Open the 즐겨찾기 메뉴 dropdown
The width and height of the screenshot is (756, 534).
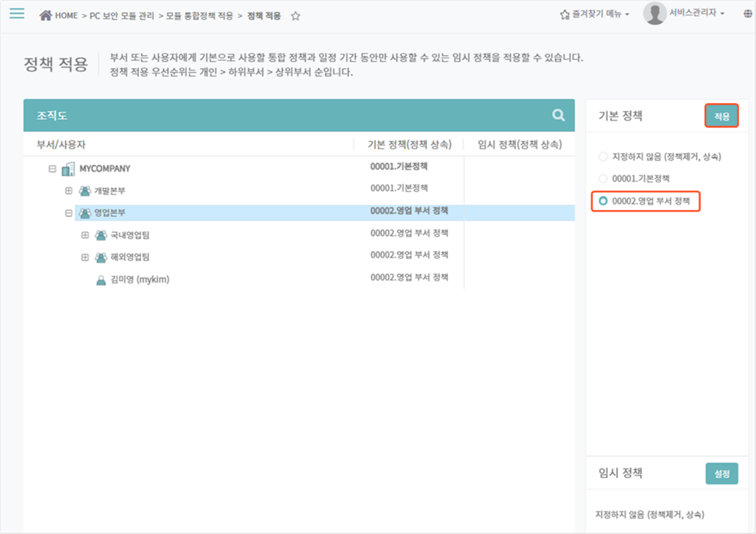tap(595, 15)
